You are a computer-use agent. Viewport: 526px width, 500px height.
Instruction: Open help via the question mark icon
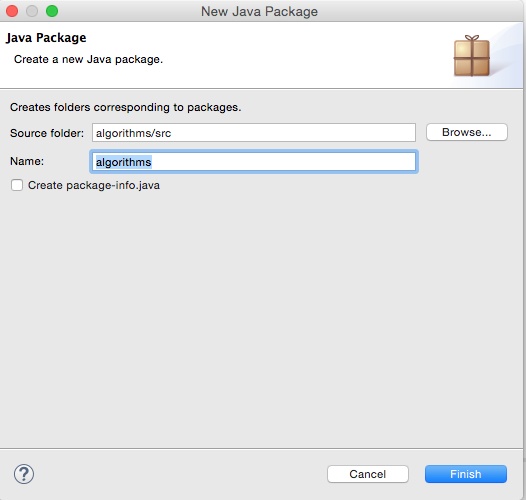click(24, 474)
